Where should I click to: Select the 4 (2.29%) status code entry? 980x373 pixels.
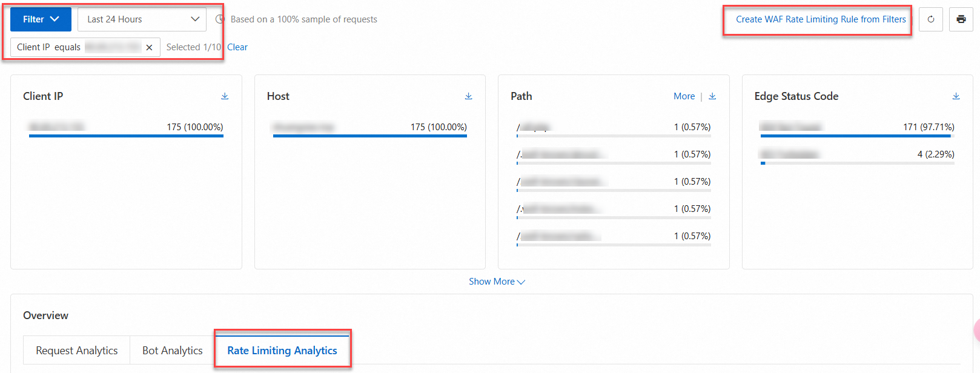(857, 156)
